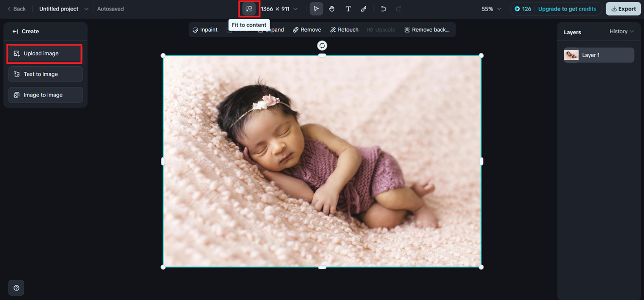The width and height of the screenshot is (644, 300).
Task: Go Back to the previous page
Action: [16, 9]
